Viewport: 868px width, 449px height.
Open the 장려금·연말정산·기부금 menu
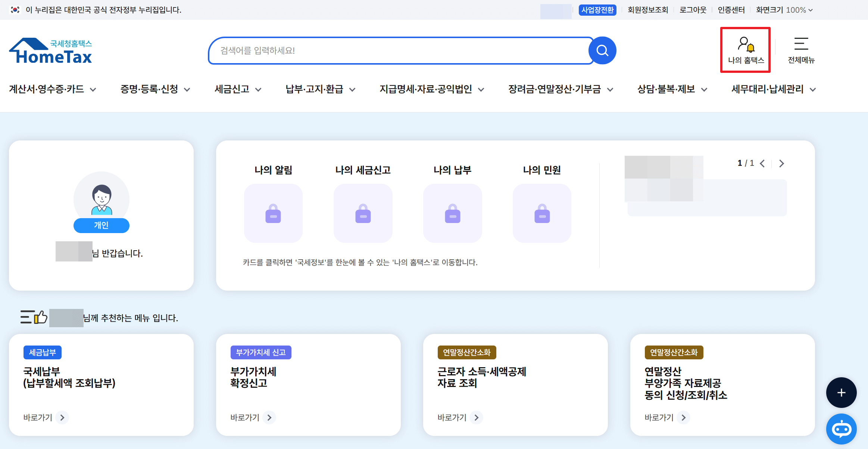pyautogui.click(x=561, y=89)
